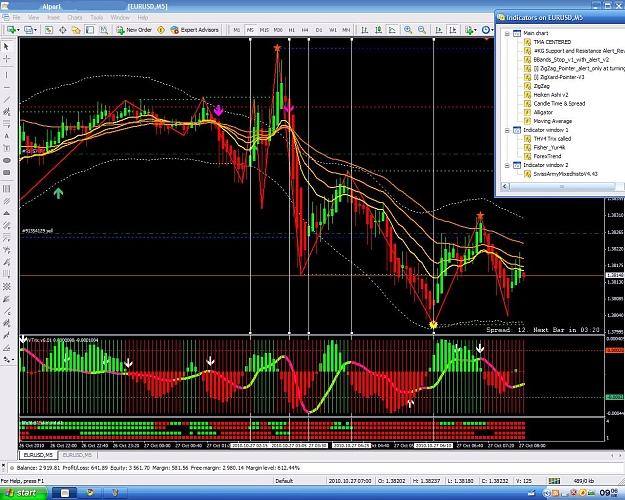625x500 pixels.
Task: Switch chart to W1 timeframe
Action: point(333,30)
